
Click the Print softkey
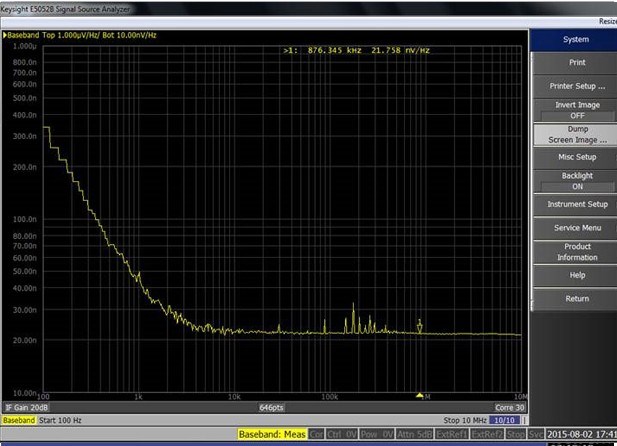point(576,63)
